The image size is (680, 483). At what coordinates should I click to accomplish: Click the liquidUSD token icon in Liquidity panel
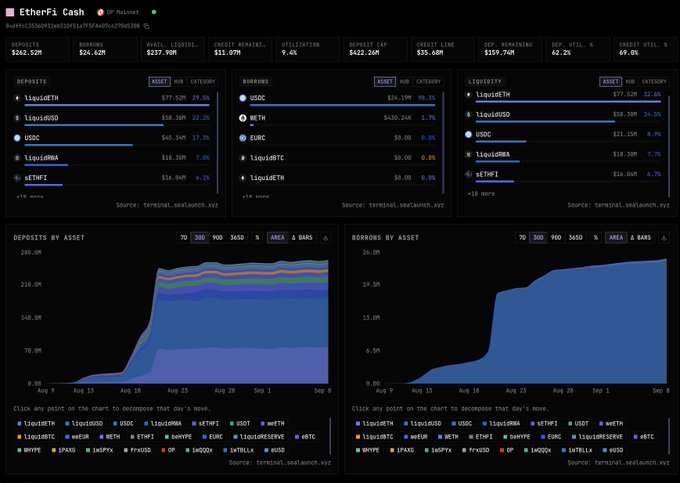pos(468,114)
